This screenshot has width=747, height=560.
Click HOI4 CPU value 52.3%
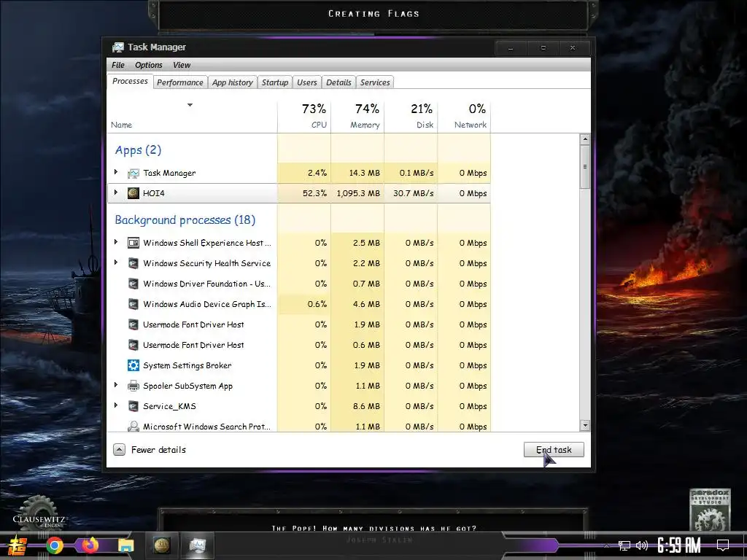pos(315,193)
